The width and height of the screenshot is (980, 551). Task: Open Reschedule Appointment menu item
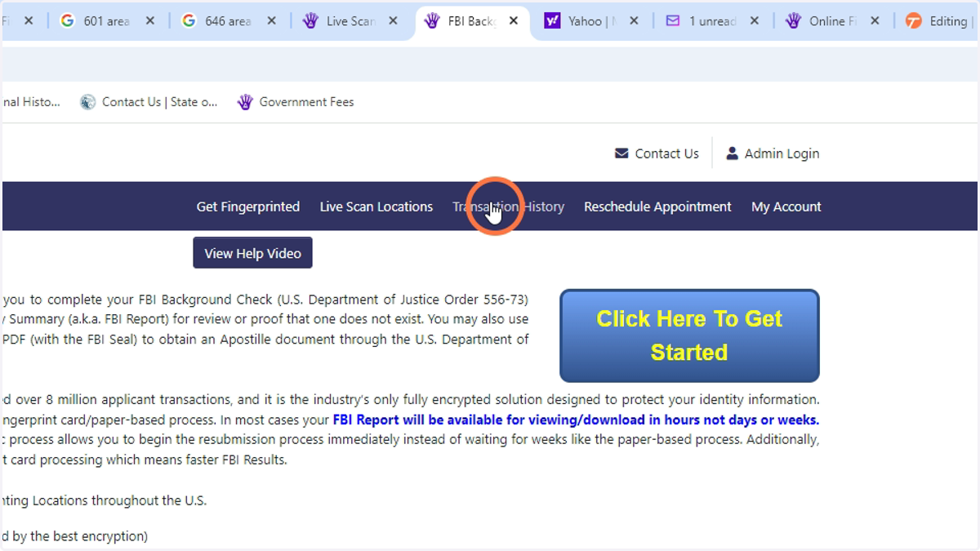[657, 207]
